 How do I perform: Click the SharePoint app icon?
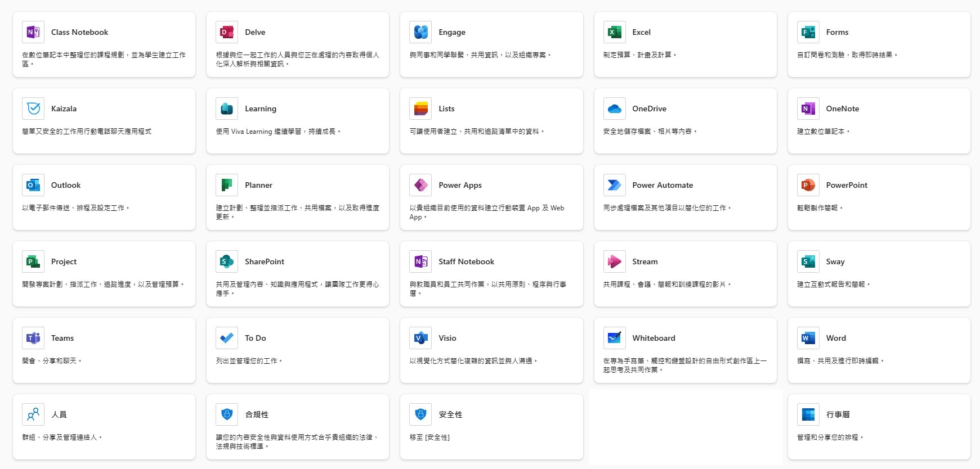coord(227,261)
